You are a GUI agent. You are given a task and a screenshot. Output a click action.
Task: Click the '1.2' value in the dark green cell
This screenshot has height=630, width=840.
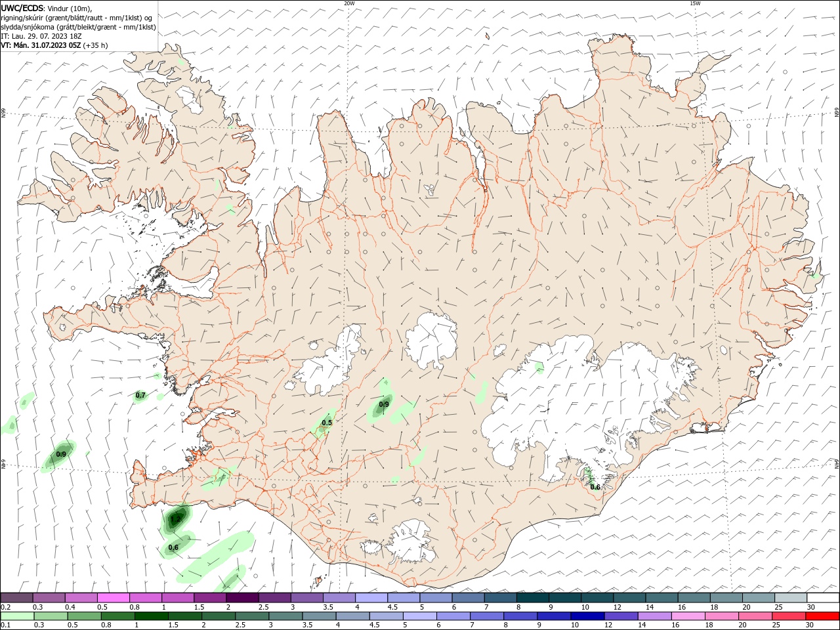pos(175,519)
